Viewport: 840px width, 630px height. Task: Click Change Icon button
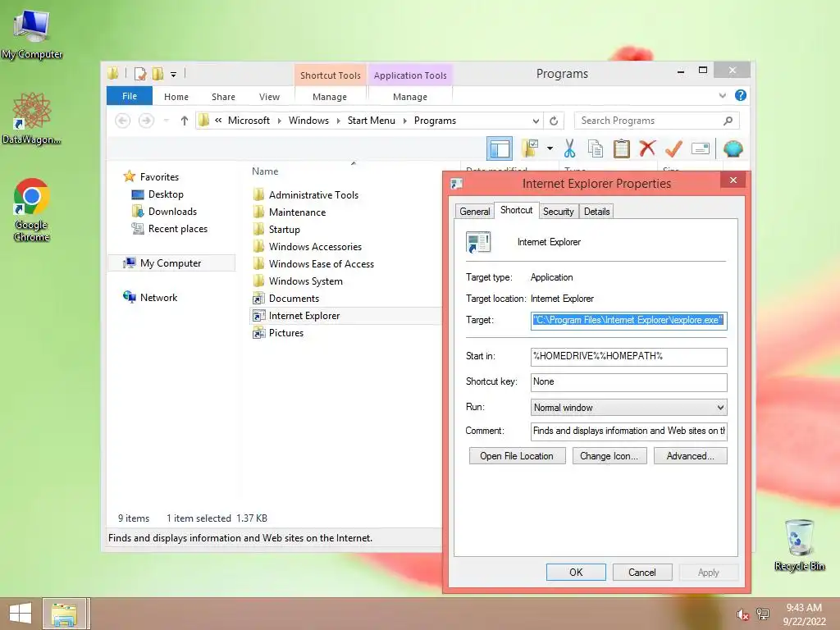(x=609, y=456)
